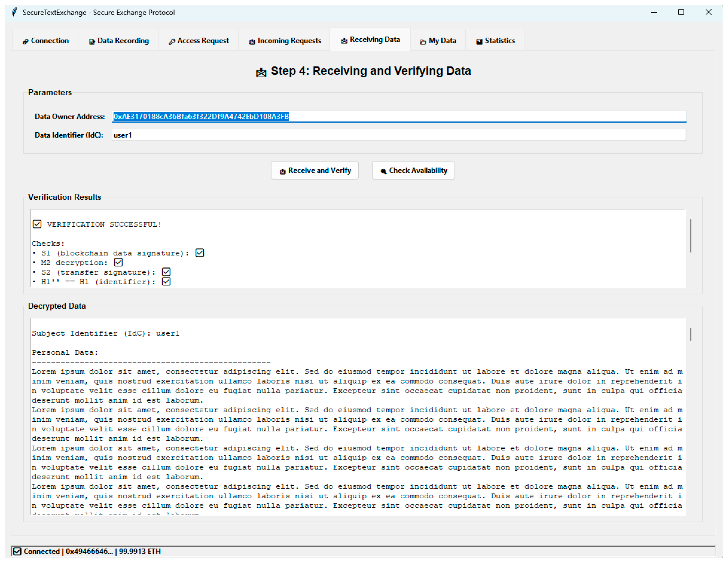Click the 'Parameters' group label
This screenshot has height=565, width=728.
pyautogui.click(x=50, y=92)
